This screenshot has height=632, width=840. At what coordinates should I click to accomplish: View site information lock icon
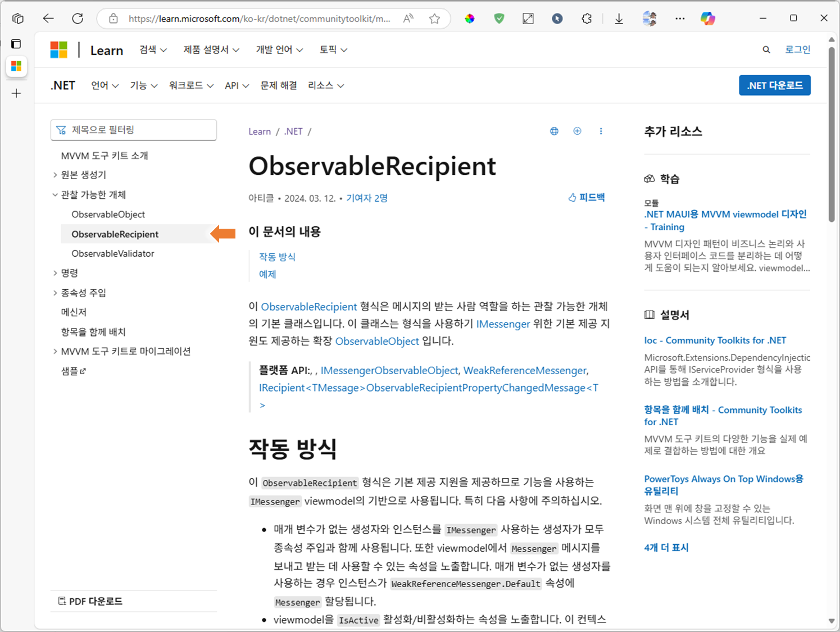point(113,19)
